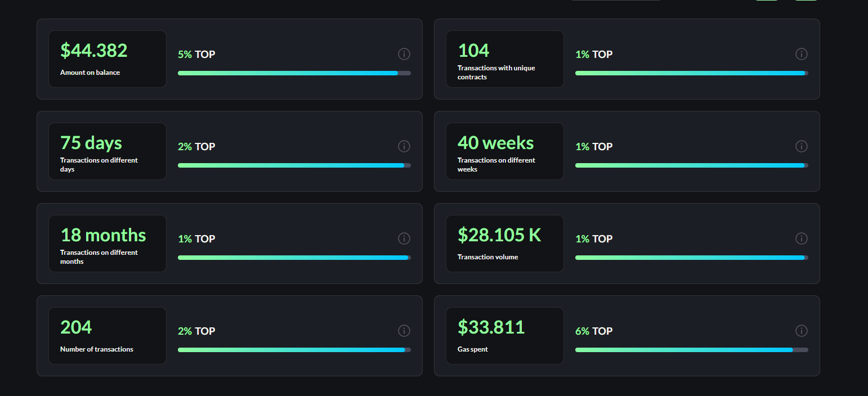
Task: Click the Transaction volume progress bar
Action: coord(691,258)
